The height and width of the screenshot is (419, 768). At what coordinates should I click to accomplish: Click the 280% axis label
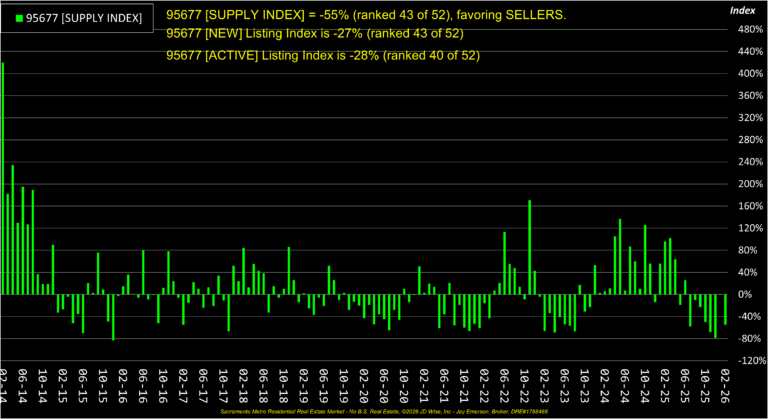[x=750, y=140]
